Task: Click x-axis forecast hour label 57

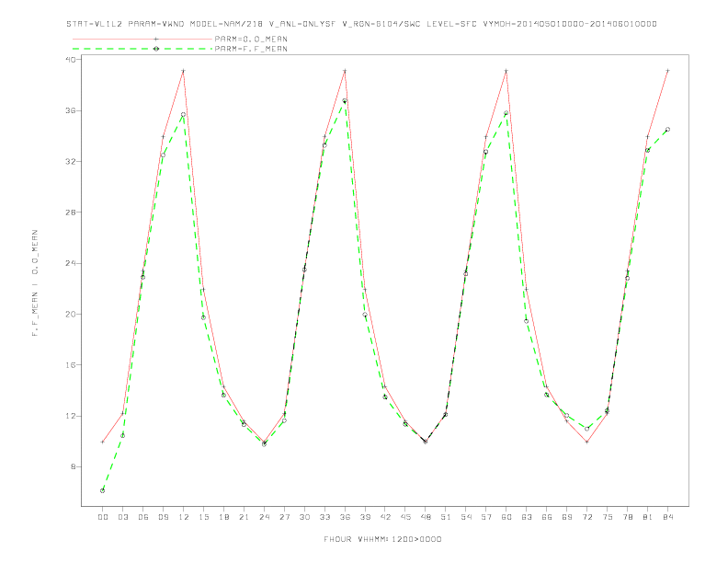Action: point(486,517)
